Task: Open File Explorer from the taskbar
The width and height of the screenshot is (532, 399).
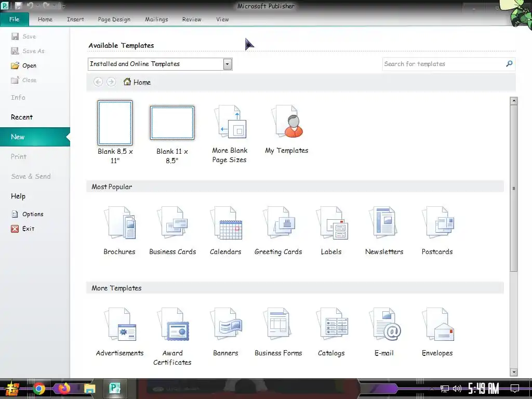Action: point(89,389)
